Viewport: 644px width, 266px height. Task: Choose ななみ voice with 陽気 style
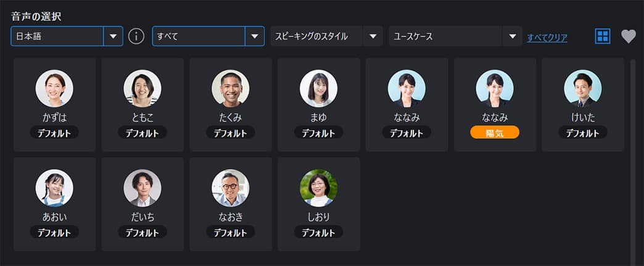tap(495, 88)
